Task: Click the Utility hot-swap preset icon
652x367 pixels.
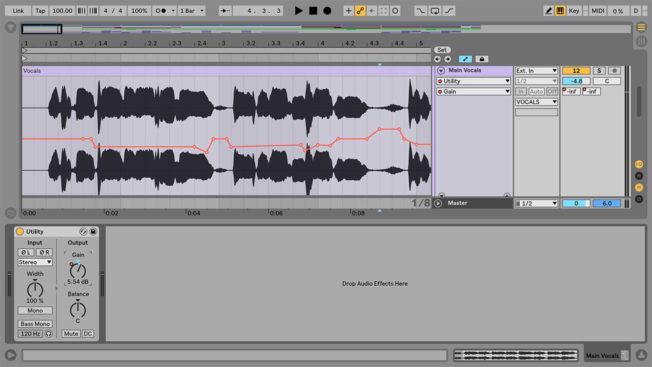Action: [x=83, y=232]
